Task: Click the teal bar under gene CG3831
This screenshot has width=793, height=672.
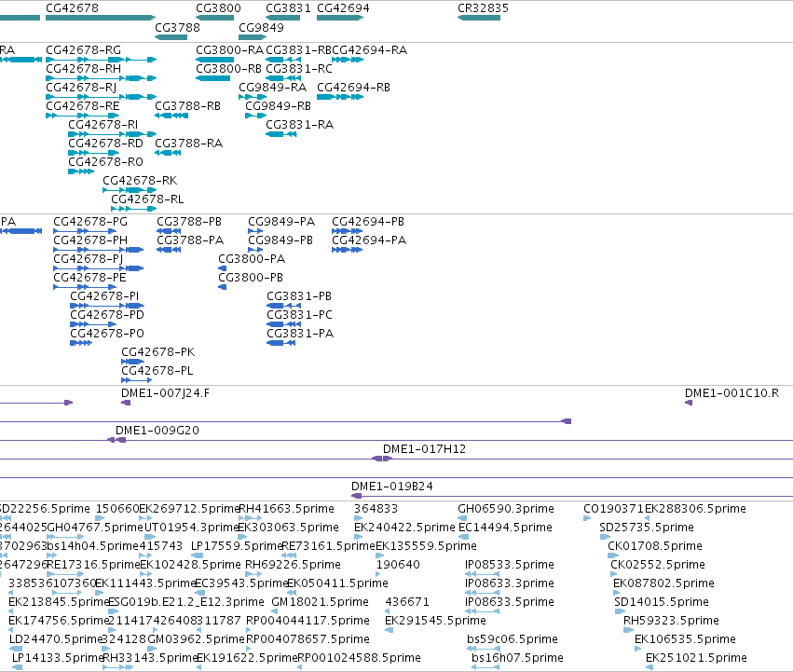Action: (282, 18)
